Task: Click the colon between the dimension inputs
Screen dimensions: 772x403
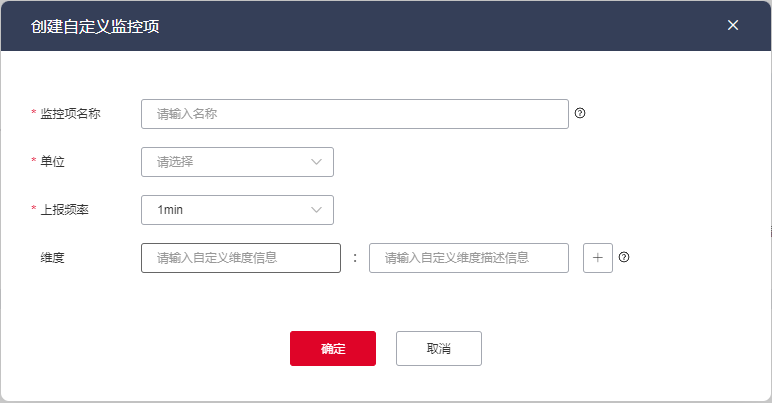Action: 355,258
